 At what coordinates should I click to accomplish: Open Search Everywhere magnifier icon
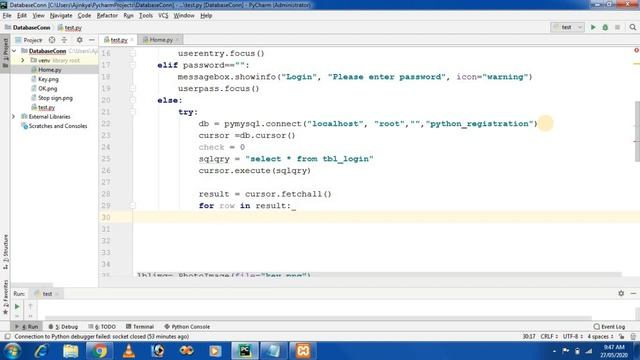pyautogui.click(x=633, y=27)
